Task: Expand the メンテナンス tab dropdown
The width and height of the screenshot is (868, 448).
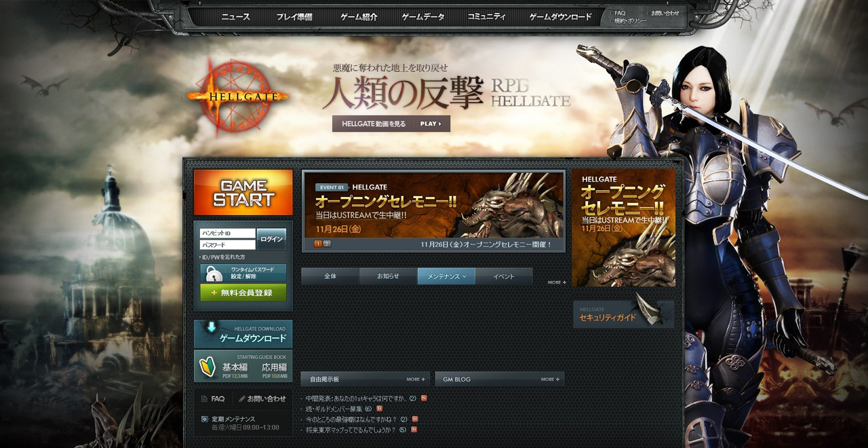Action: pyautogui.click(x=465, y=277)
